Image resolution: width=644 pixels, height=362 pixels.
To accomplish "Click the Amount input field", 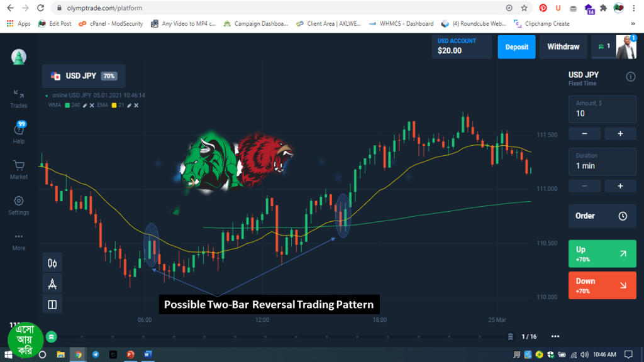I will coord(601,113).
